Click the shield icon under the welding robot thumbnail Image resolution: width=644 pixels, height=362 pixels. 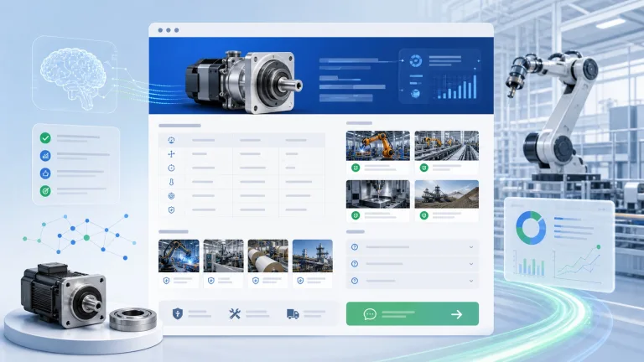[166, 281]
